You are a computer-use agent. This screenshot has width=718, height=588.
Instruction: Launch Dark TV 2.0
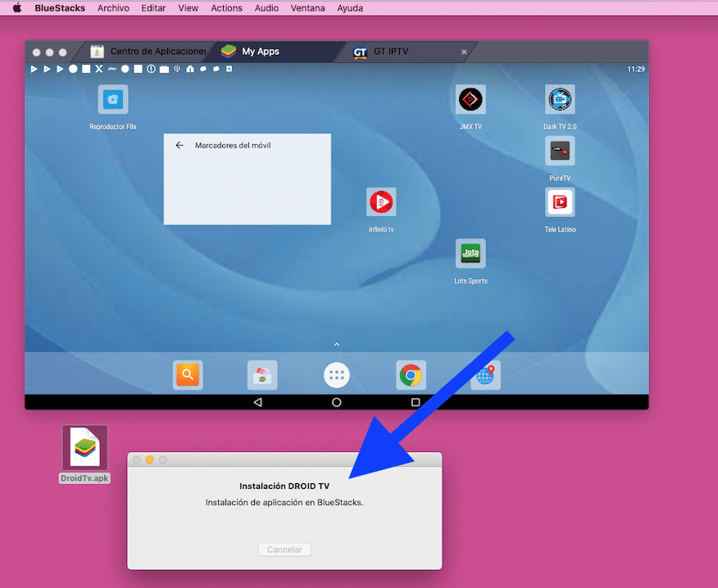560,99
